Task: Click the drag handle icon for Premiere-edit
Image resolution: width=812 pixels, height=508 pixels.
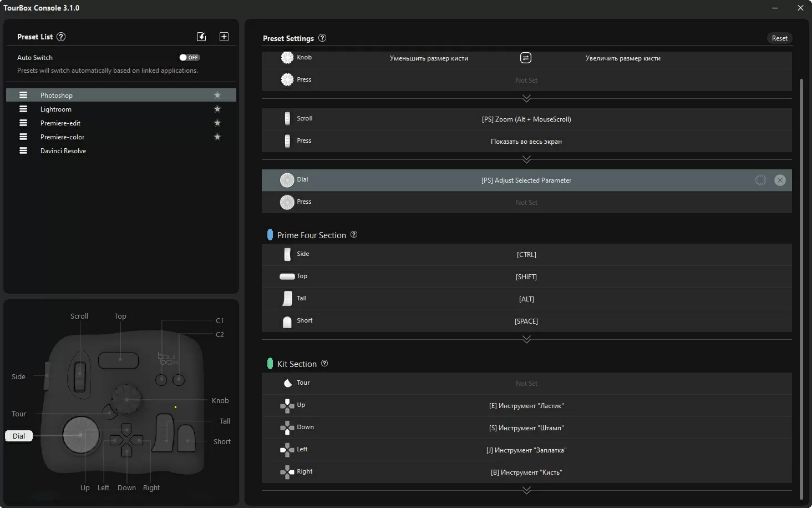Action: coord(23,123)
